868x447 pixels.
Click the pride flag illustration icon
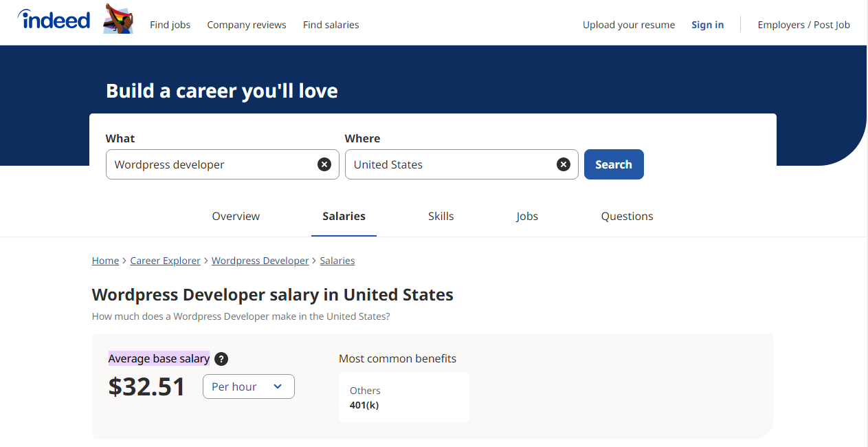click(118, 19)
